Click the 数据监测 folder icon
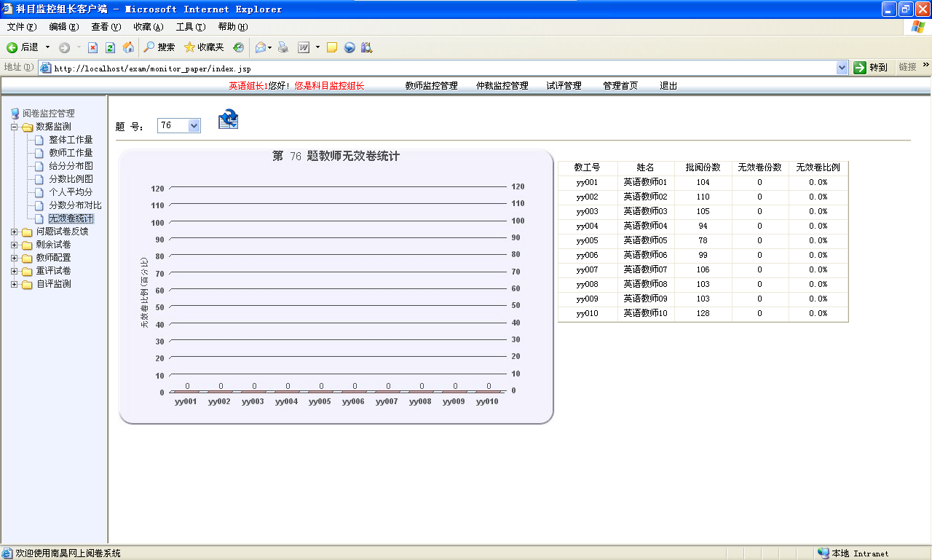This screenshot has width=932, height=560. [x=27, y=127]
